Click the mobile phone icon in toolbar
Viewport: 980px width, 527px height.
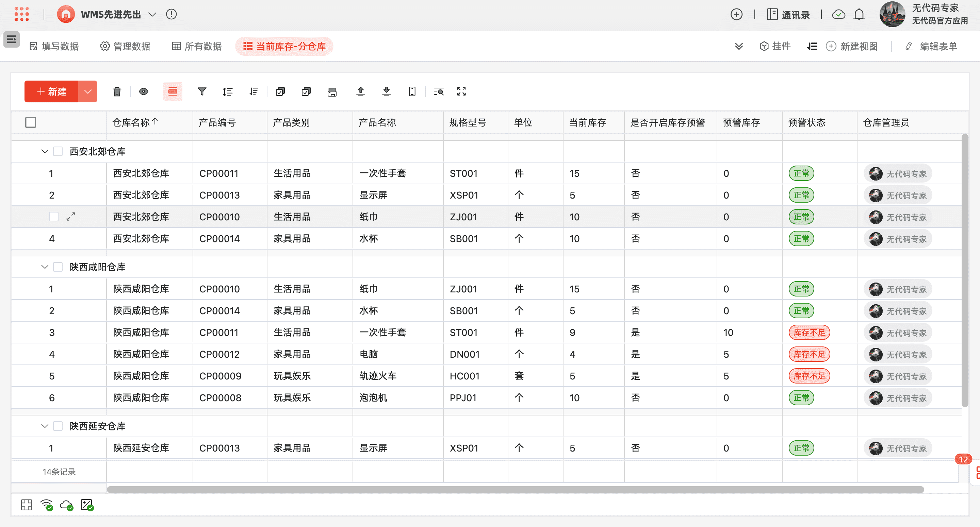(412, 91)
